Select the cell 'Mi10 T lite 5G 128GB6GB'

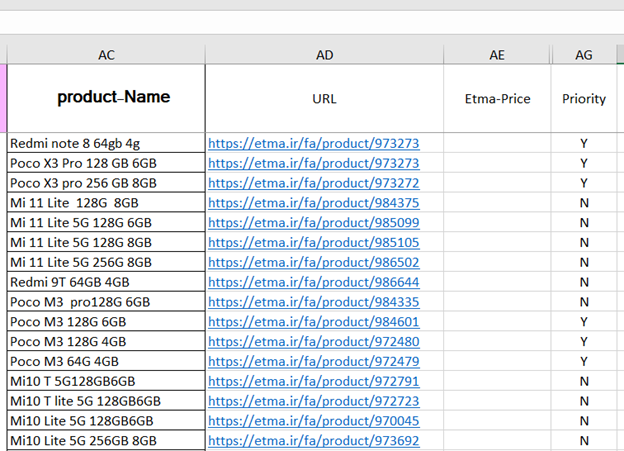click(106, 400)
